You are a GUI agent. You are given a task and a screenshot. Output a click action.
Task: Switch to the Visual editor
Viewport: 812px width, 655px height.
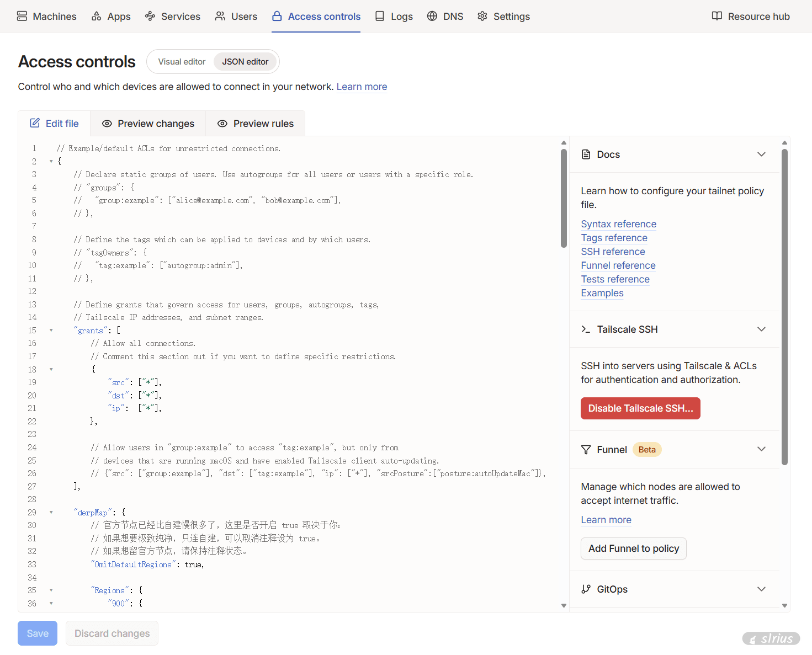tap(182, 62)
